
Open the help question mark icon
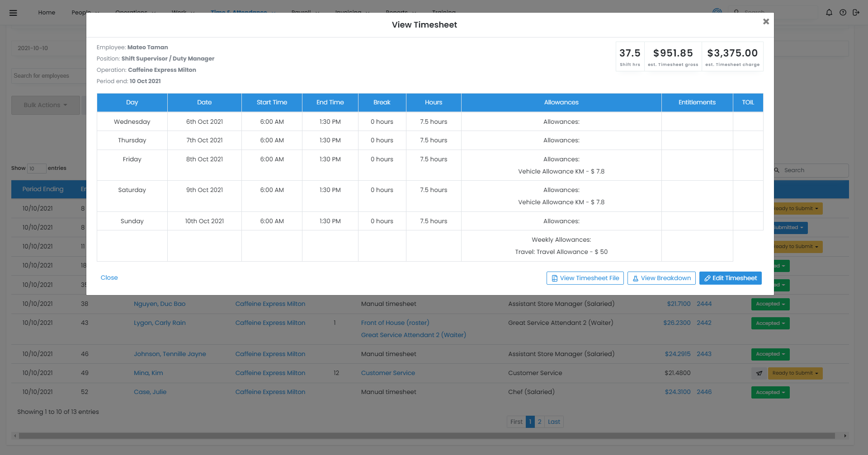(x=843, y=13)
